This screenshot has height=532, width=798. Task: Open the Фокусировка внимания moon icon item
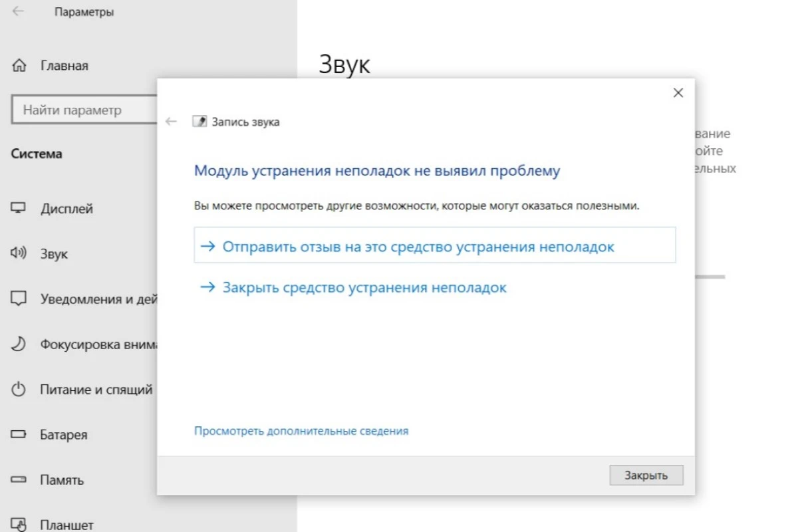(84, 344)
